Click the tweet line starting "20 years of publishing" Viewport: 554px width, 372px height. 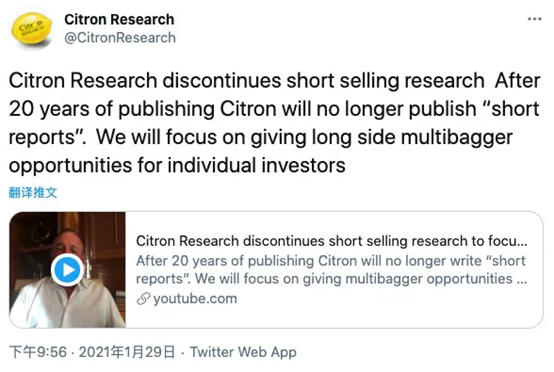click(274, 109)
